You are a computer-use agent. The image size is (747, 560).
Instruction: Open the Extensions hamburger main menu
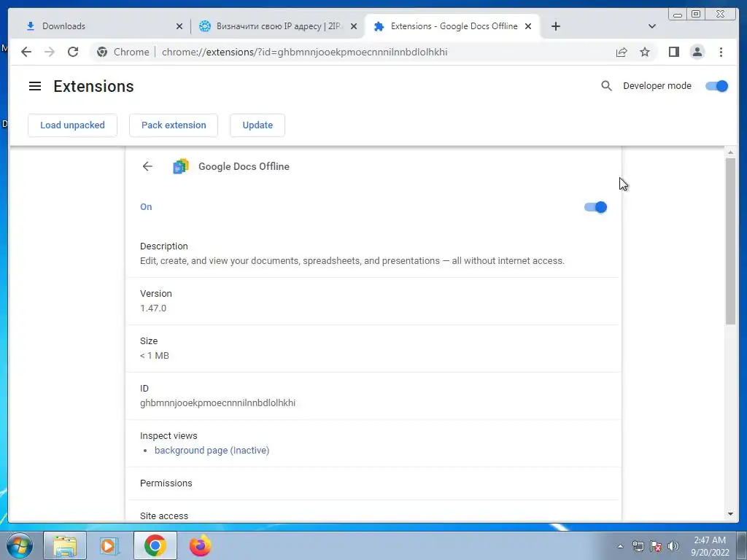[x=35, y=86]
